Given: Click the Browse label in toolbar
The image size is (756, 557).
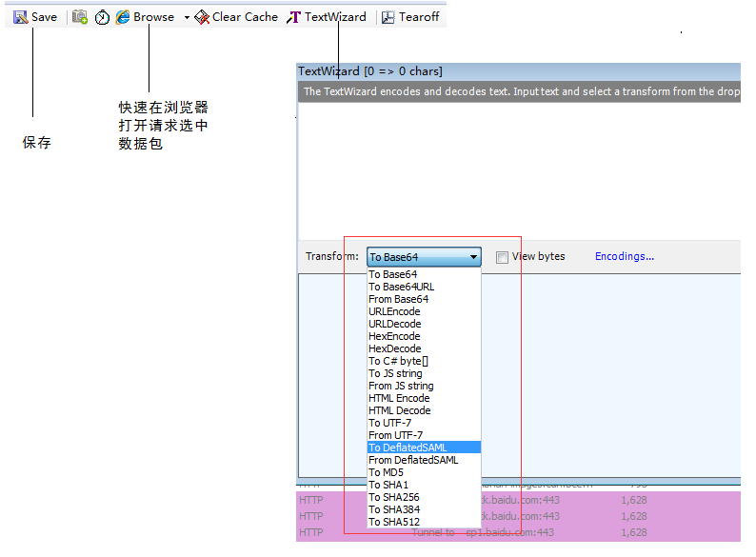Looking at the screenshot, I should point(154,17).
